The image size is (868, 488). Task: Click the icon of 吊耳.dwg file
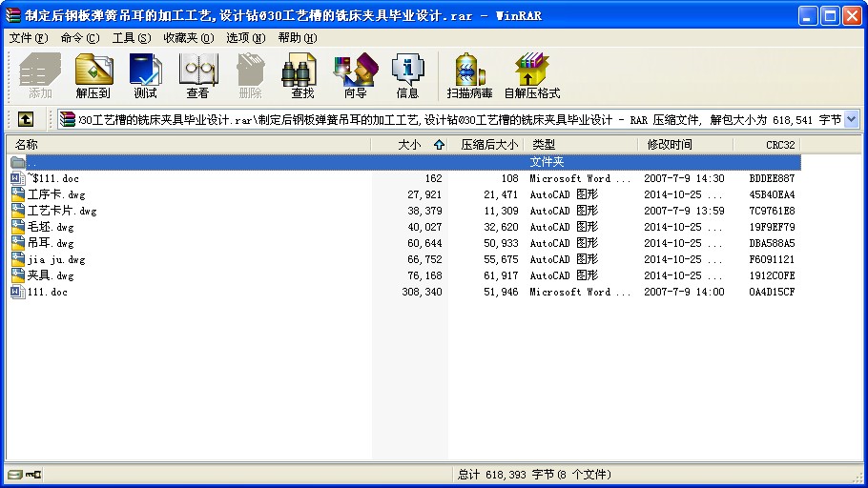coord(18,243)
